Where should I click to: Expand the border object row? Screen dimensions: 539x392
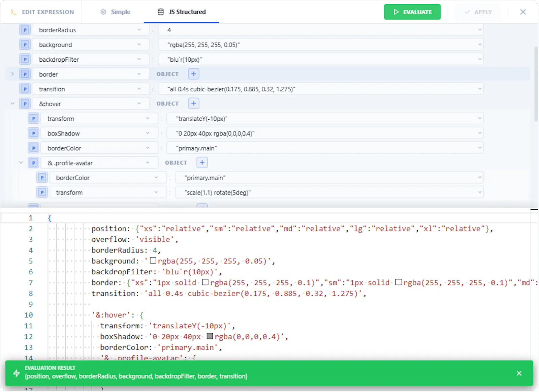pyautogui.click(x=12, y=74)
